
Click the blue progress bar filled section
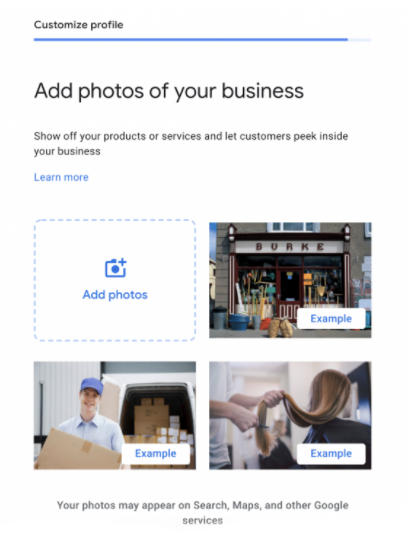pos(191,40)
